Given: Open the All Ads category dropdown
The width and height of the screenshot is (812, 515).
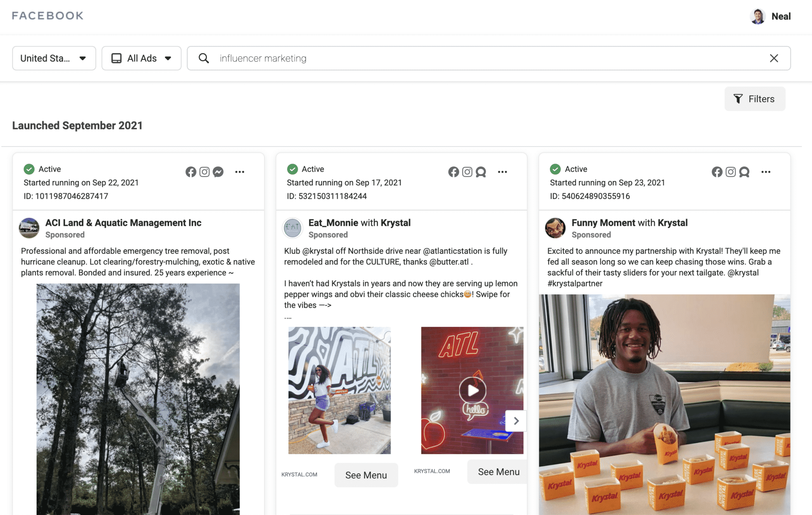Looking at the screenshot, I should pos(142,58).
